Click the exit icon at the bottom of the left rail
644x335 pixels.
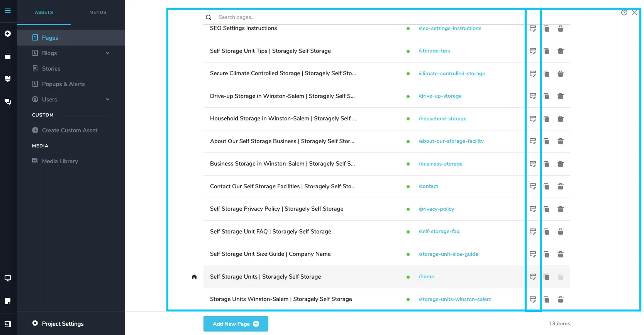(x=8, y=324)
